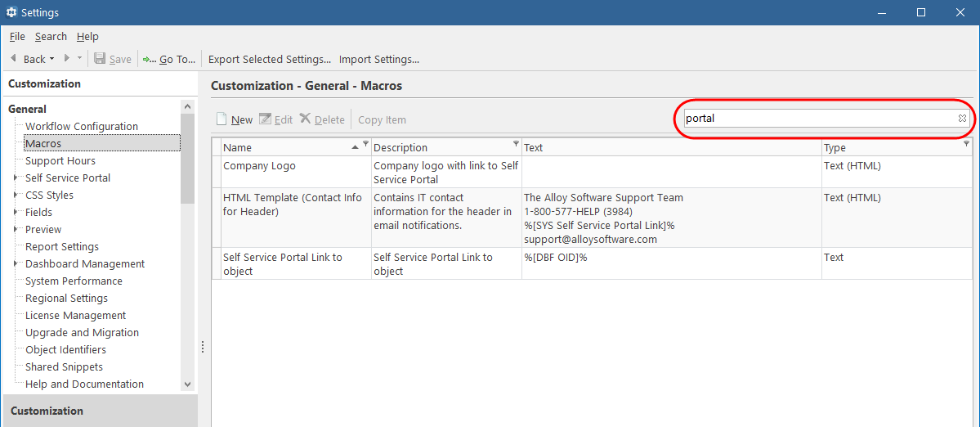Click the portal search input field
The width and height of the screenshot is (980, 427).
(820, 118)
